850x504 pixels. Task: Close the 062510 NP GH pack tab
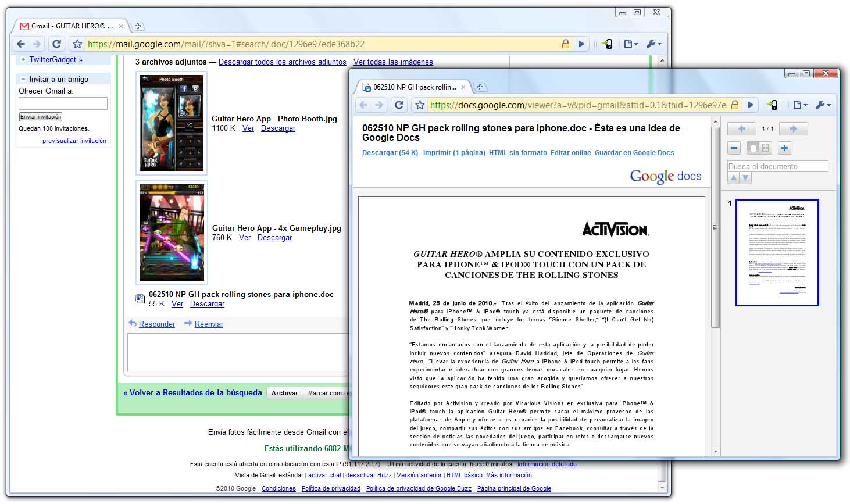(x=463, y=87)
